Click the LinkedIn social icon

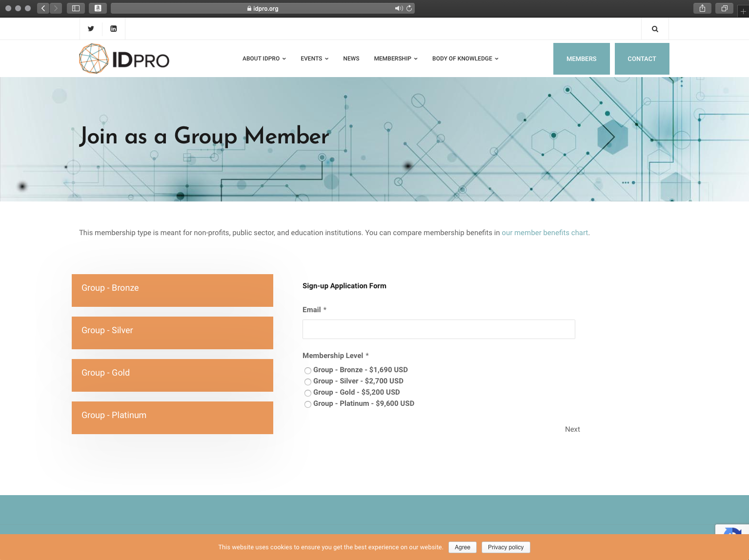[x=113, y=28]
